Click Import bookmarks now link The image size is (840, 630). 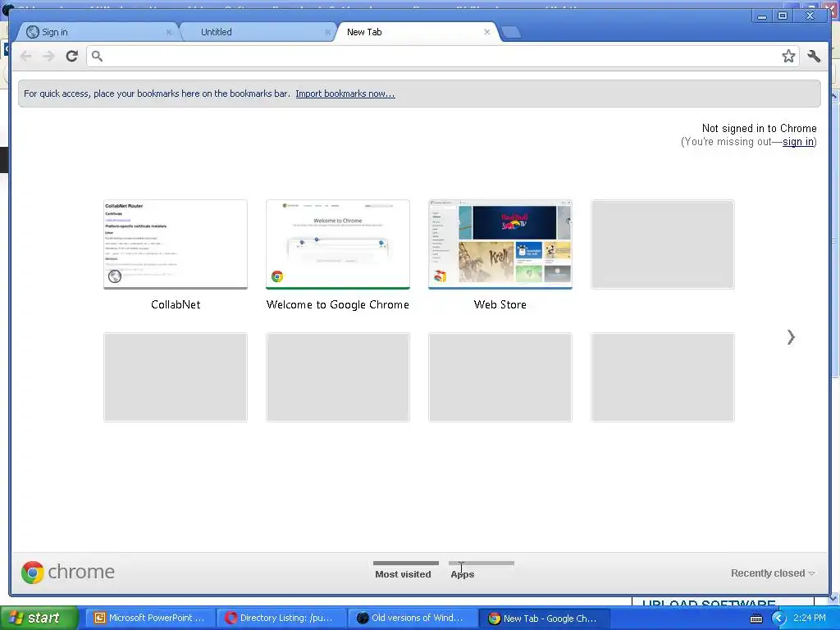345,94
